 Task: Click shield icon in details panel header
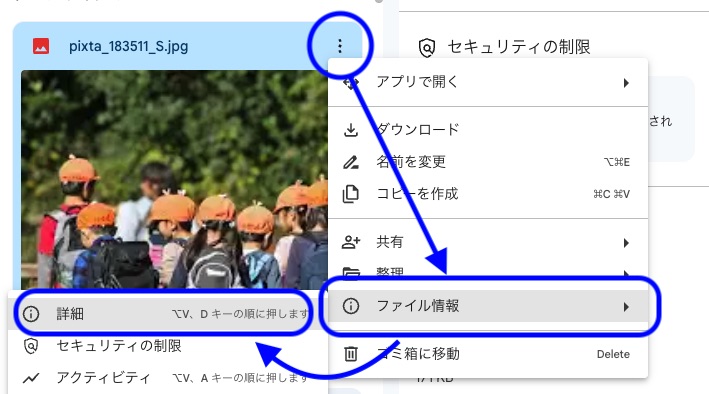pos(427,47)
